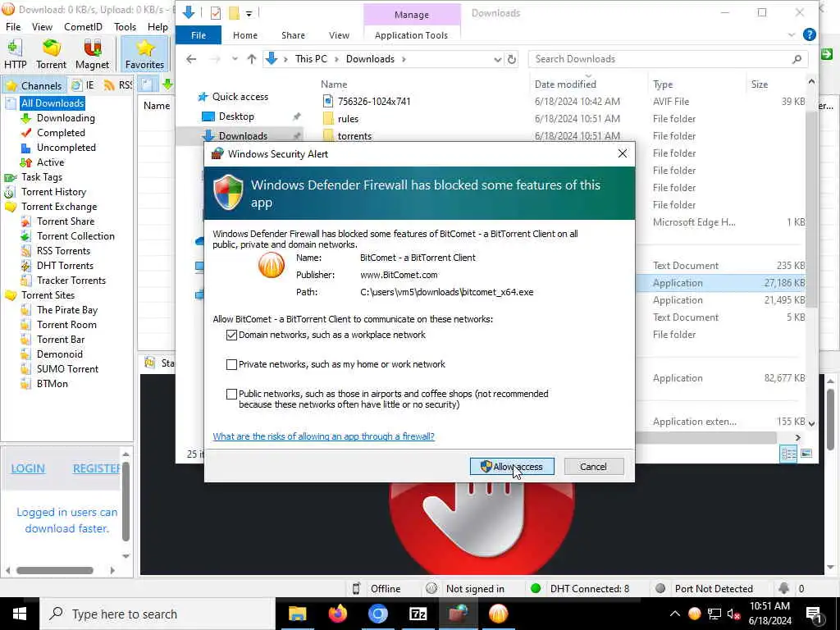Open Firefox from the taskbar
This screenshot has width=840, height=630.
pyautogui.click(x=337, y=614)
